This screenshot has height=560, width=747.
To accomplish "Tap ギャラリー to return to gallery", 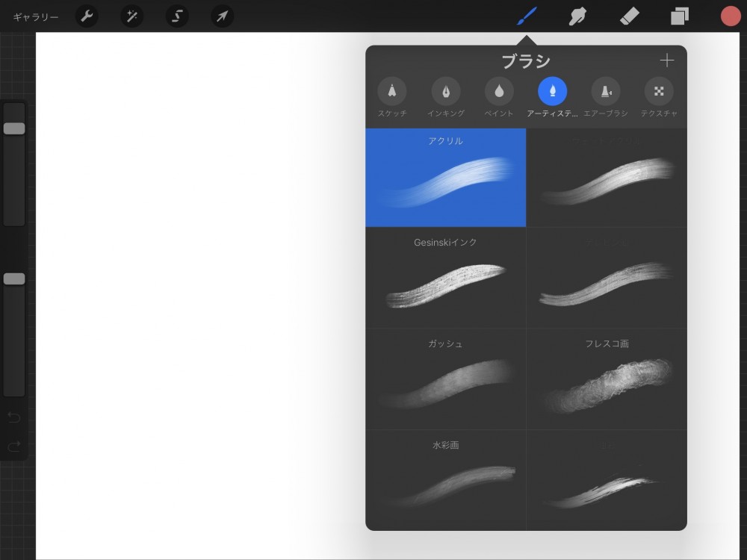I will pyautogui.click(x=28, y=16).
